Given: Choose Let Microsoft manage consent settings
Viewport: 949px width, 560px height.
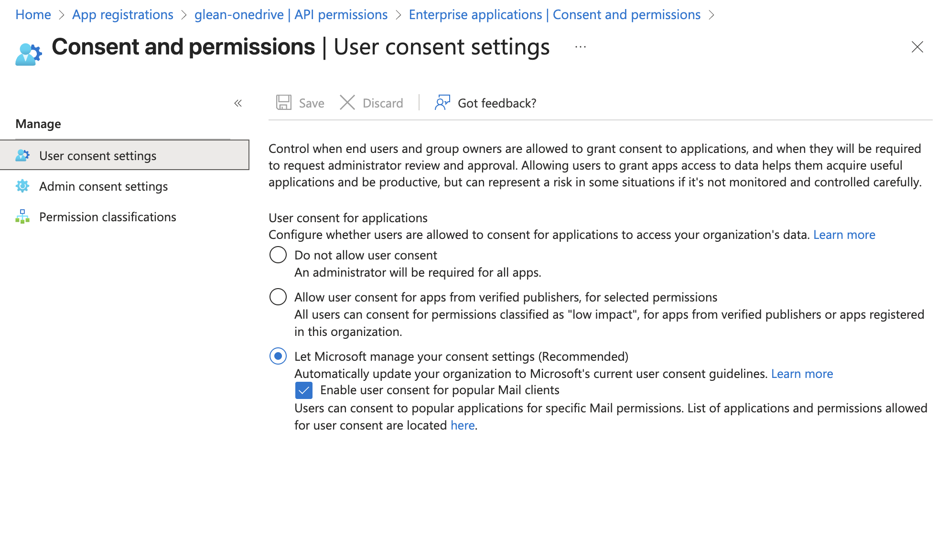Looking at the screenshot, I should [x=278, y=356].
